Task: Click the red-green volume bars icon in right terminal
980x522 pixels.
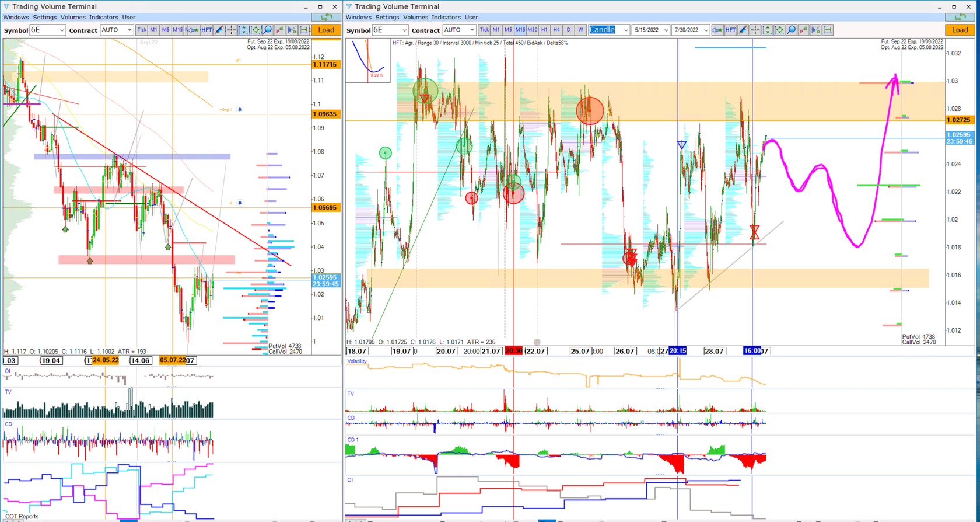Action: point(804,30)
